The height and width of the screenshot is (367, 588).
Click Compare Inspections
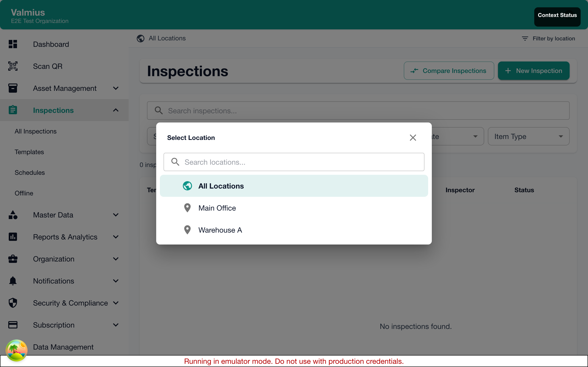[x=449, y=71]
